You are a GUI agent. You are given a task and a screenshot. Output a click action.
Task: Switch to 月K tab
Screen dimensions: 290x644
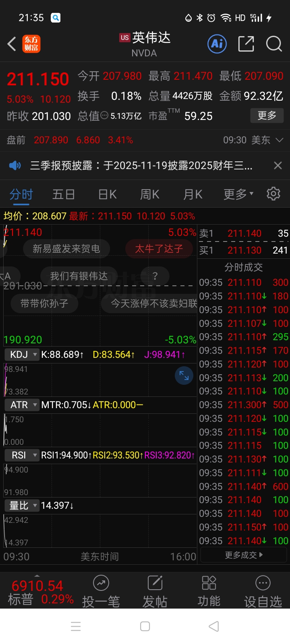click(193, 194)
